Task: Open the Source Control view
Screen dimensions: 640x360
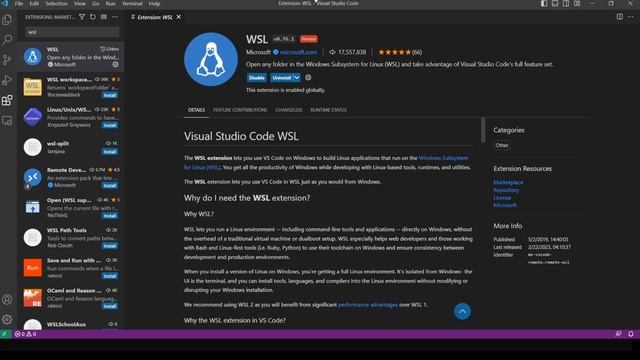Action: click(x=7, y=60)
